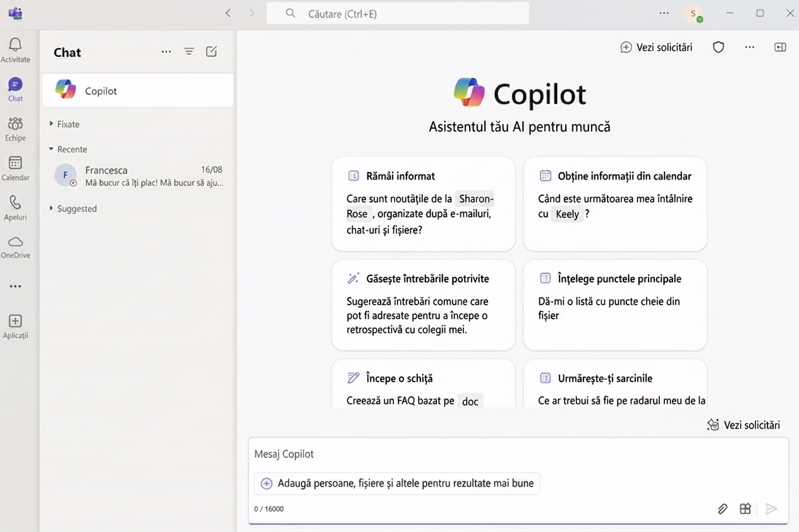
Task: Click the Keely name chip
Action: (567, 214)
